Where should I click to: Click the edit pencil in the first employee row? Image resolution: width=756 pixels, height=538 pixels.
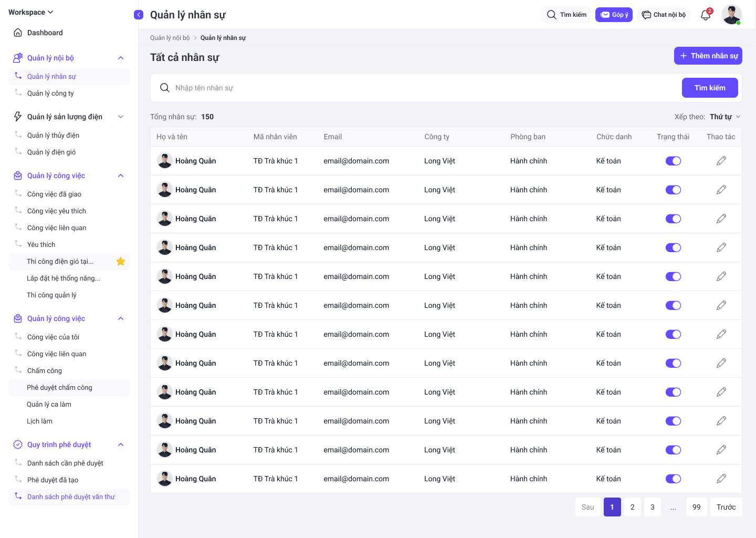(721, 161)
